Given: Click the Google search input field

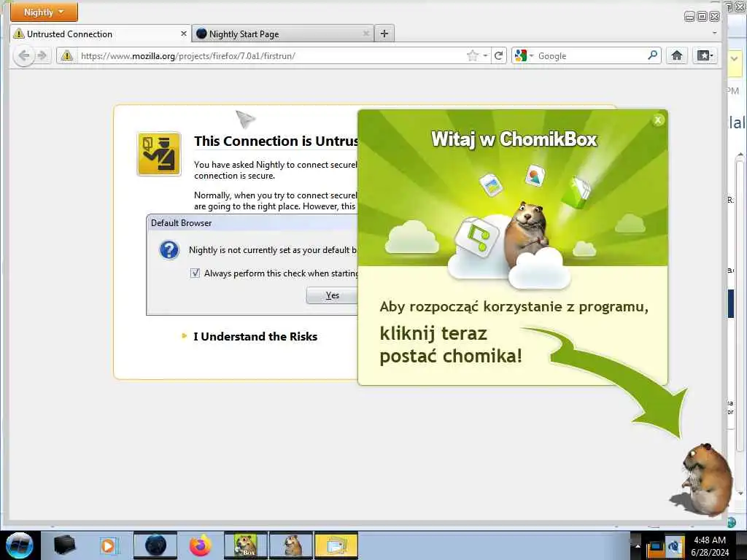Looking at the screenshot, I should pos(591,55).
